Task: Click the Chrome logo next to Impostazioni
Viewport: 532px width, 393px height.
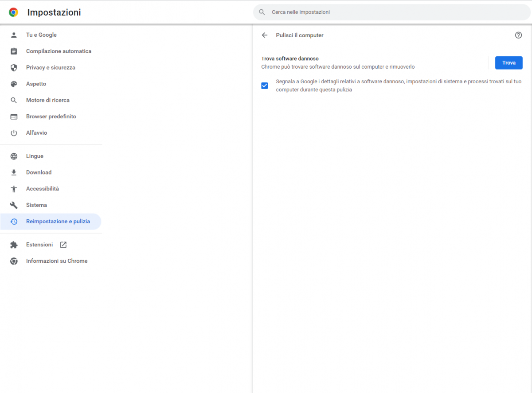Action: click(x=14, y=12)
